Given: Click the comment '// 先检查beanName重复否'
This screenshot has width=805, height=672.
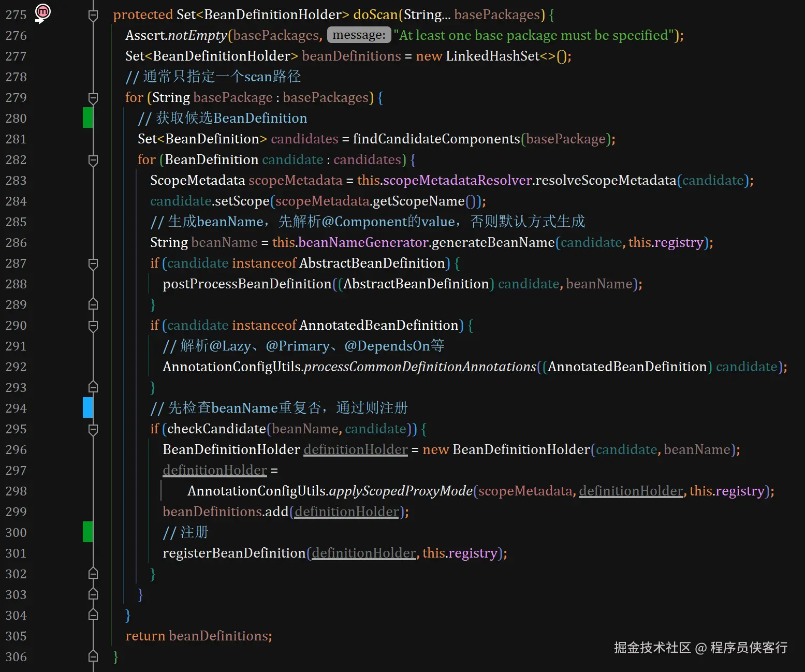Looking at the screenshot, I should [279, 408].
